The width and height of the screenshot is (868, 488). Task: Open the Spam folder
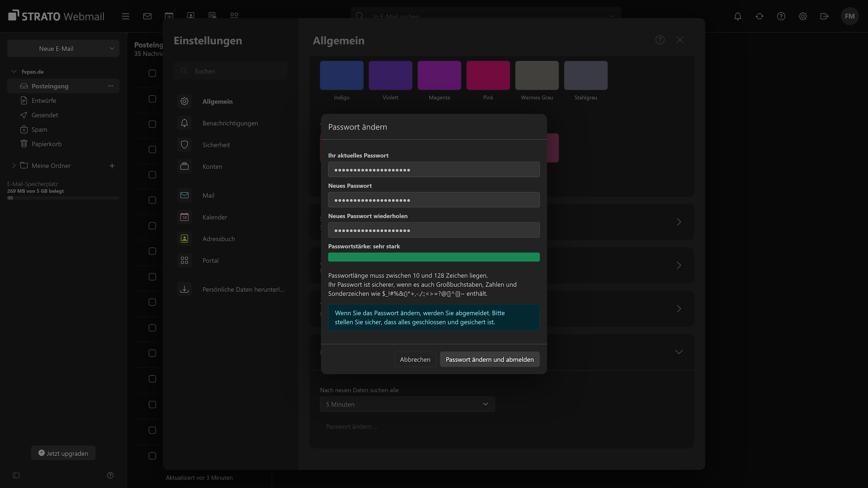[39, 129]
